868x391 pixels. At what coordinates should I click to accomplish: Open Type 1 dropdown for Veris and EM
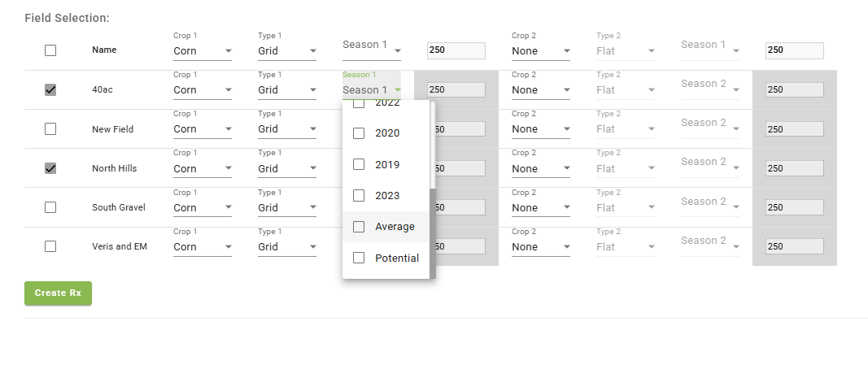(x=287, y=247)
